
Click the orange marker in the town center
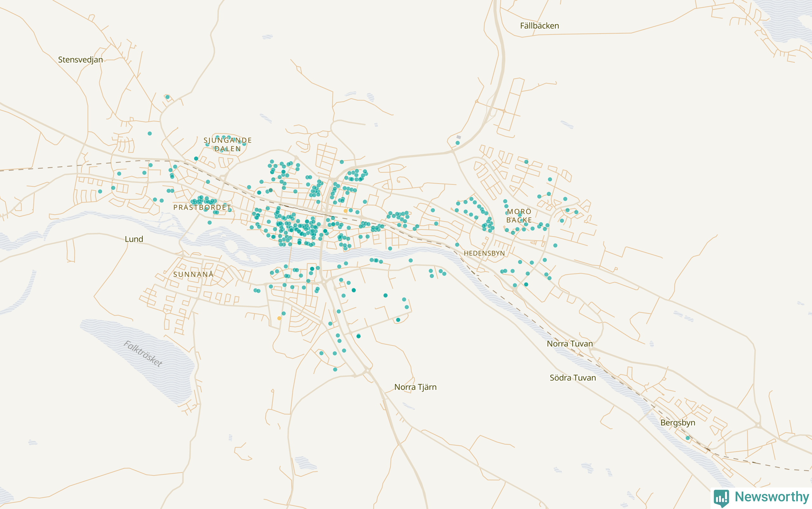pyautogui.click(x=345, y=211)
